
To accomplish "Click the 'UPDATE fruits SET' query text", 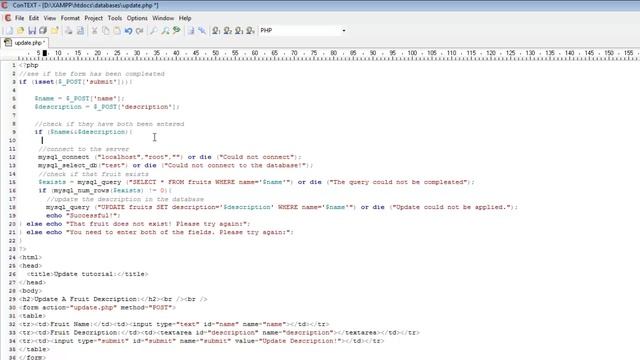I will tap(134, 207).
